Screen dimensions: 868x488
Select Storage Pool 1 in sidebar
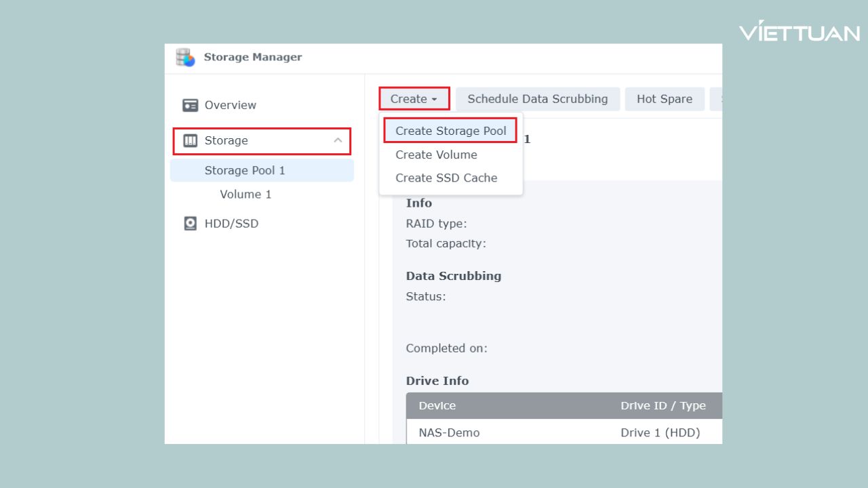coord(245,171)
